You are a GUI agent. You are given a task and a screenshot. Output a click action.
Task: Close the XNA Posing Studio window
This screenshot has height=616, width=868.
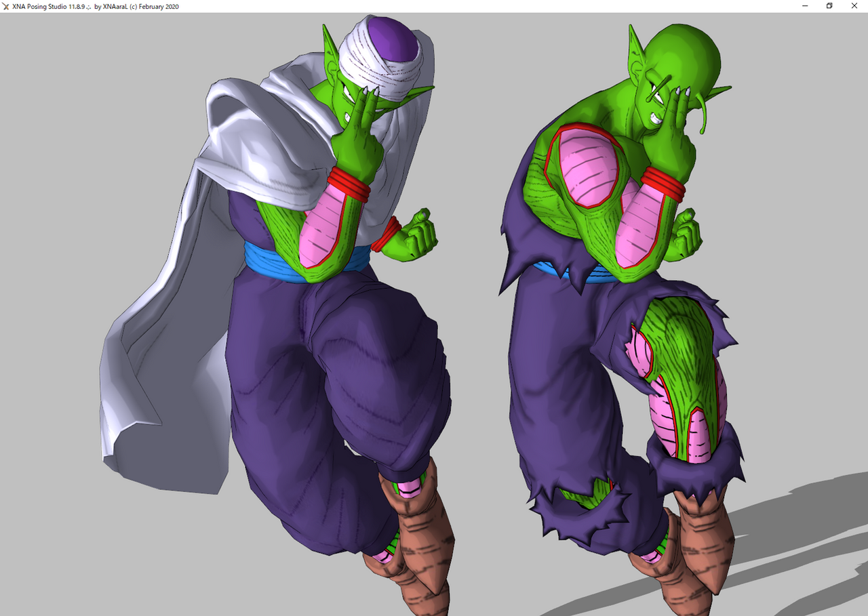coord(856,6)
